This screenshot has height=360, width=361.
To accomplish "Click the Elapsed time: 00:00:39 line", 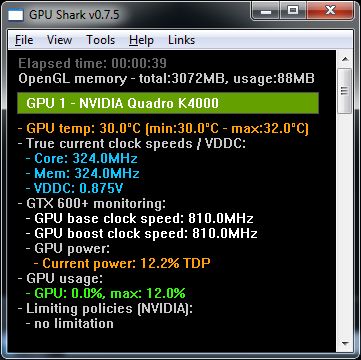I will click(x=92, y=63).
